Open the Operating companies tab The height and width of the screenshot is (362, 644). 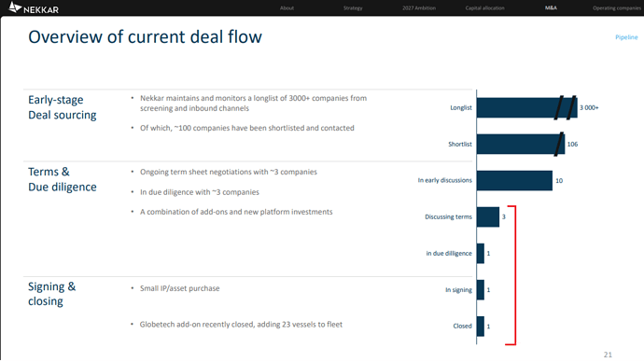(x=617, y=7)
